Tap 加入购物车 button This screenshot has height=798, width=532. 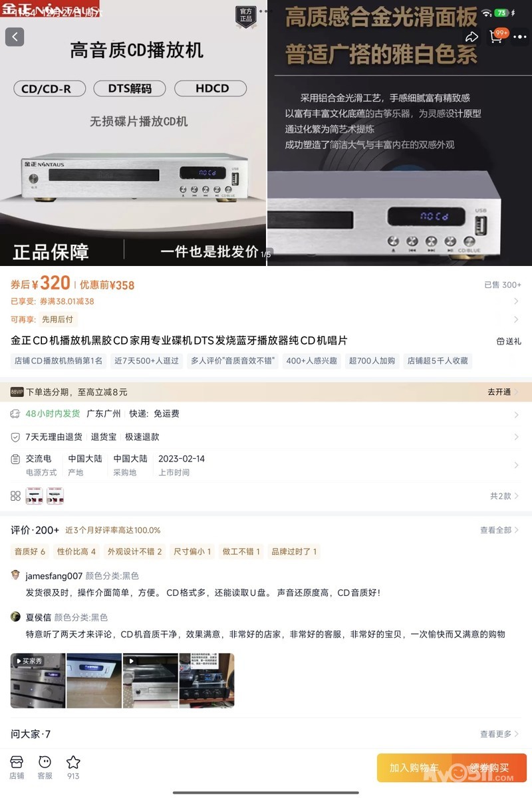(x=414, y=767)
